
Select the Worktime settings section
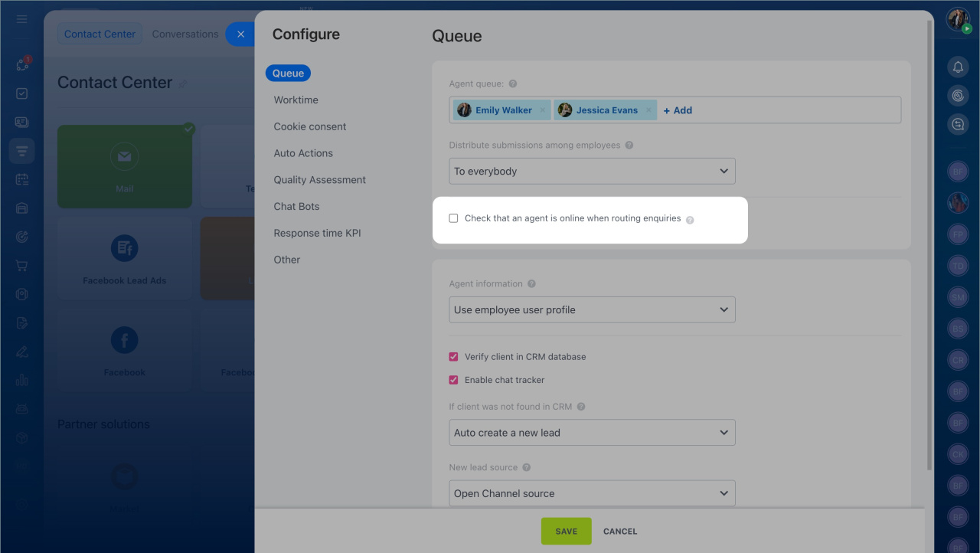point(296,100)
